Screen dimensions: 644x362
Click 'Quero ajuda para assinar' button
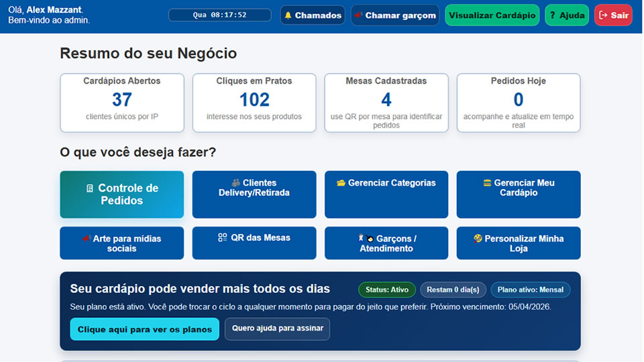tap(277, 328)
